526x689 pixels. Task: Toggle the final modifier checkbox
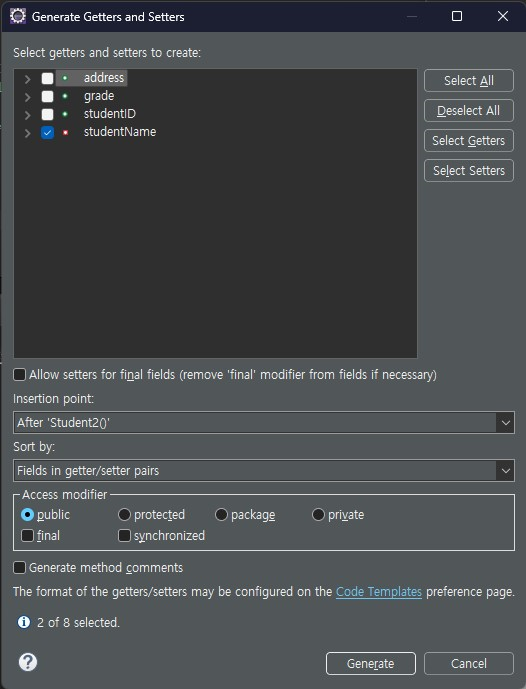point(28,535)
